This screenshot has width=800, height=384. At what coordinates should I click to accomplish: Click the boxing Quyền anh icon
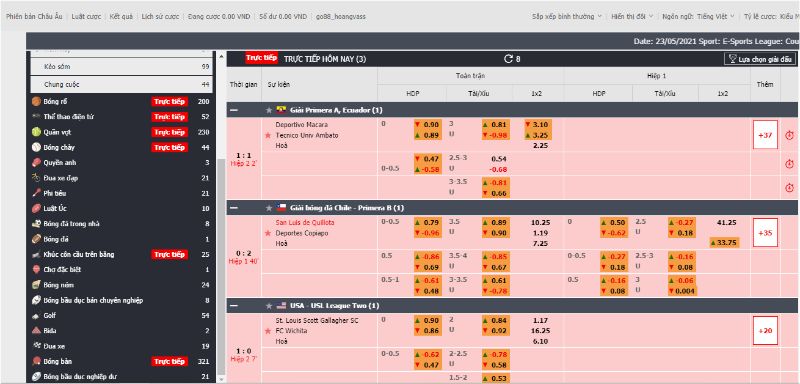coord(36,163)
